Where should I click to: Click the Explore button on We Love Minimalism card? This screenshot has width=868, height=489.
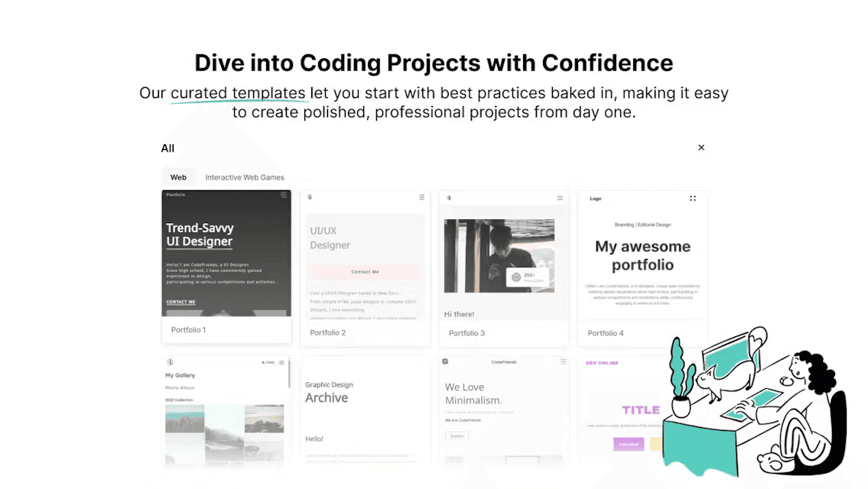tap(457, 436)
